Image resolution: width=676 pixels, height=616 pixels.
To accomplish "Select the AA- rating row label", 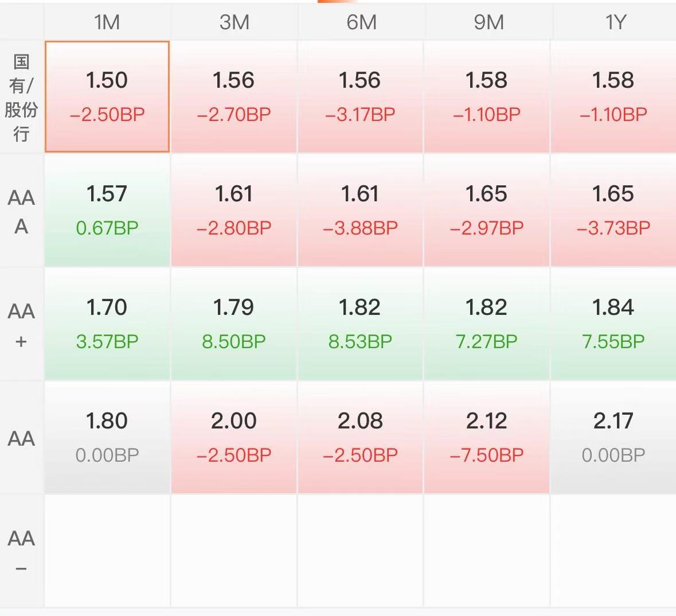I will pos(22,552).
